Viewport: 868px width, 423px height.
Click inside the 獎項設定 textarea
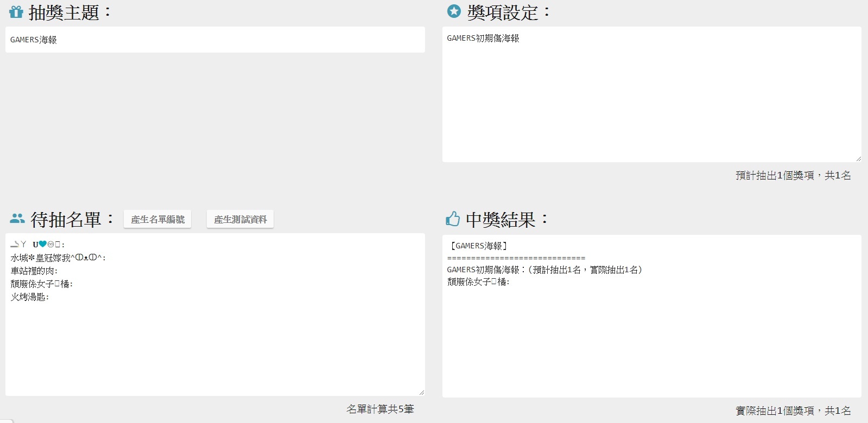point(651,94)
